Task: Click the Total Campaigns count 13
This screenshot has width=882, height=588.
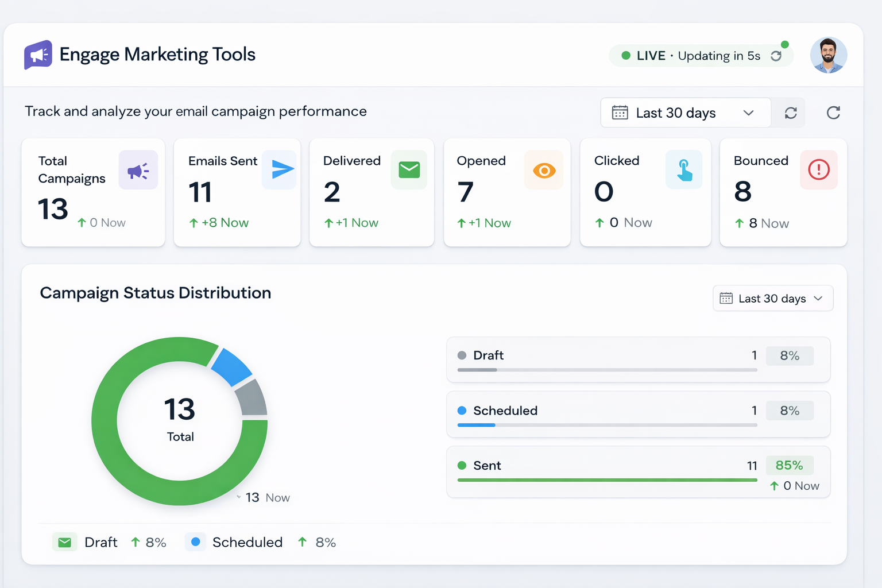Action: pyautogui.click(x=53, y=209)
